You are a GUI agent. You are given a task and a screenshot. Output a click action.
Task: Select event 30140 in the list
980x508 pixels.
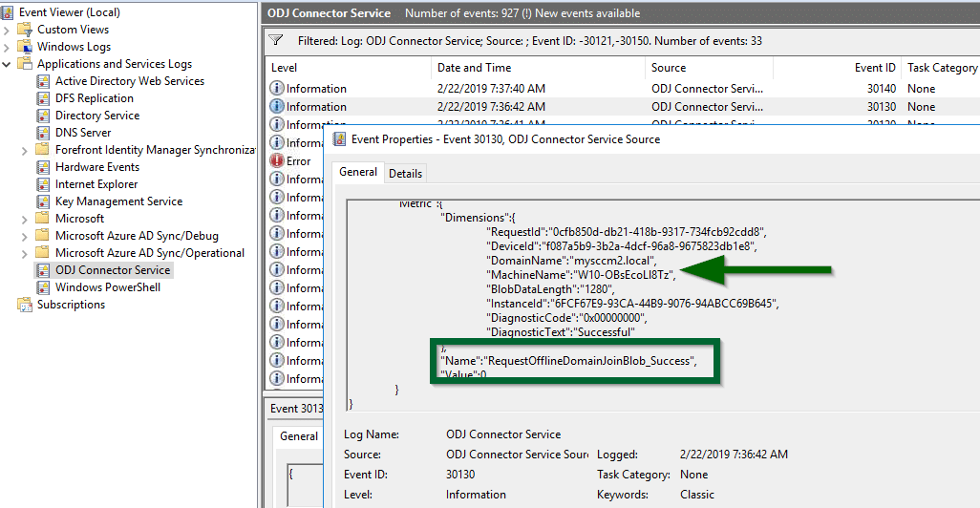pyautogui.click(x=623, y=89)
